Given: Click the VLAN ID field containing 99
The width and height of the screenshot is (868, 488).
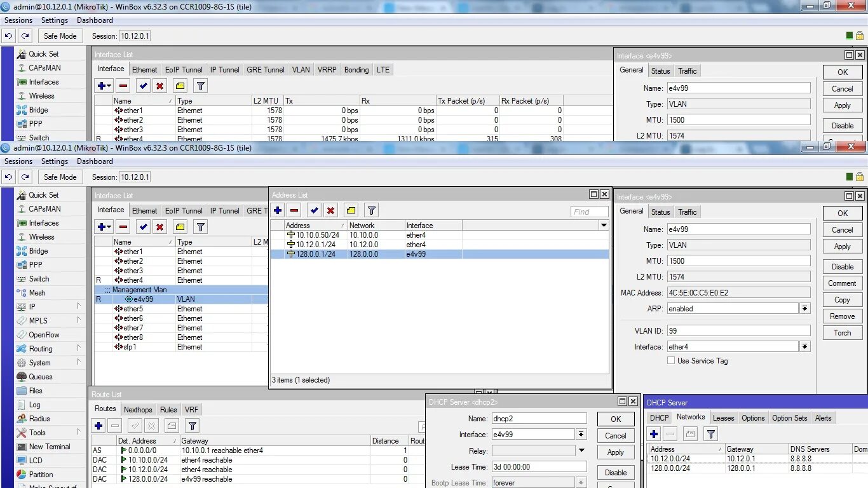Looking at the screenshot, I should pos(738,330).
